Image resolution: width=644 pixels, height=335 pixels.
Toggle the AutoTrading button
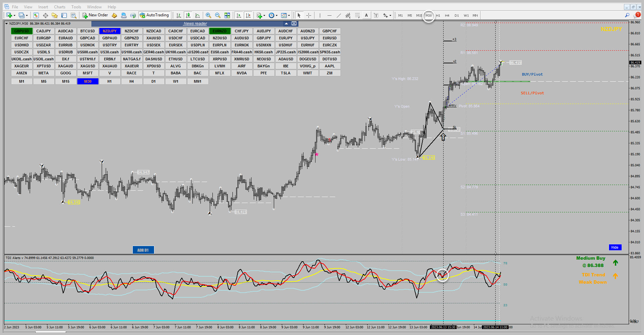pos(154,15)
